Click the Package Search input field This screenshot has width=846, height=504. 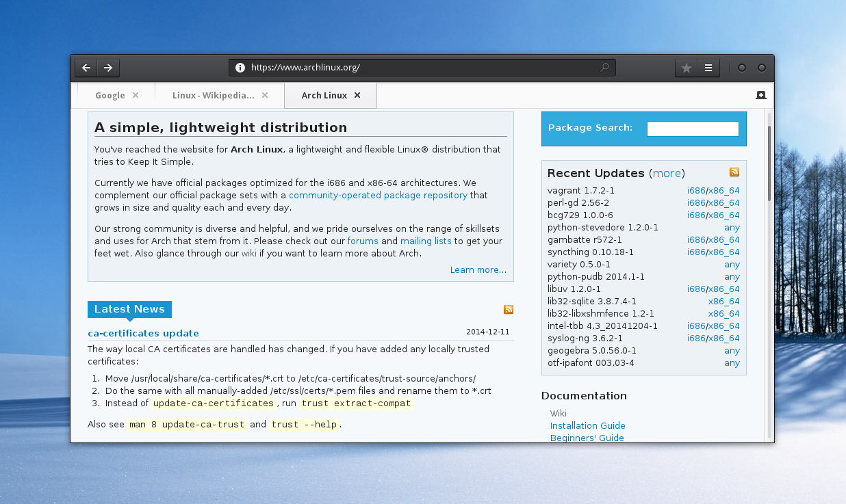[x=693, y=129]
